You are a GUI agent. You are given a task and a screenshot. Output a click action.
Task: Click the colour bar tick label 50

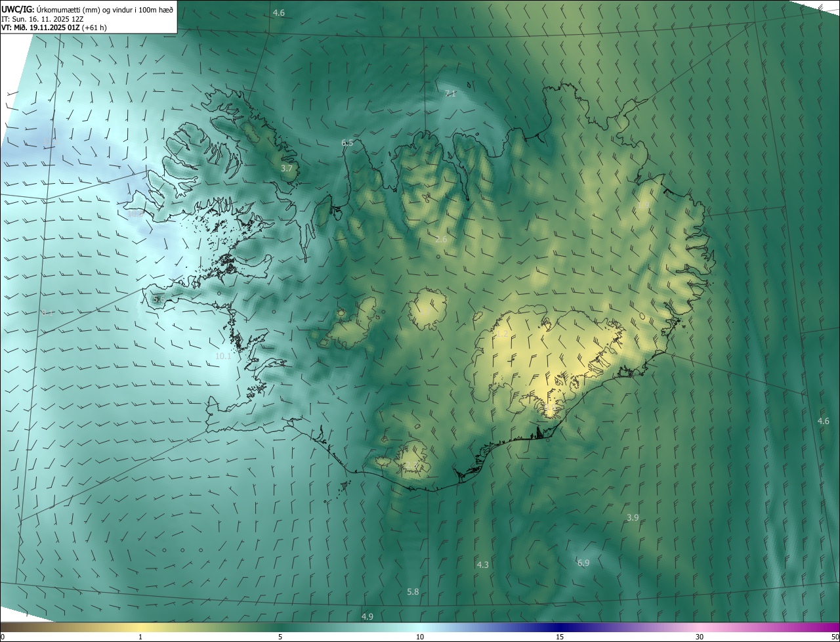coord(835,637)
